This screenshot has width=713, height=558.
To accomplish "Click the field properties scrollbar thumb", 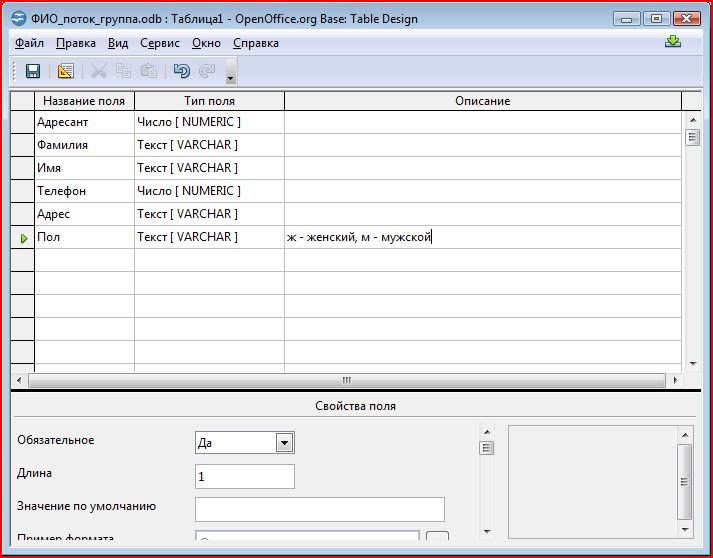I will click(x=487, y=448).
